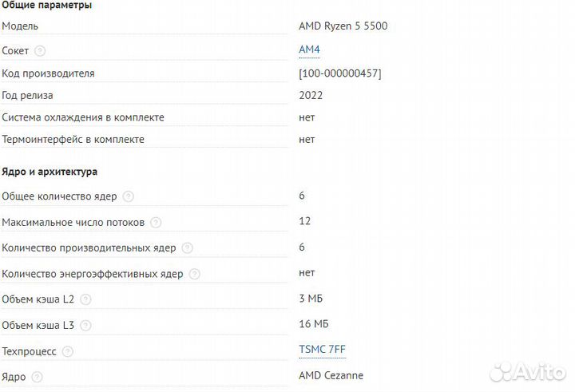The height and width of the screenshot is (392, 575).
Task: Select нет value for Термоинтерфейс в комплекте
Action: click(307, 140)
